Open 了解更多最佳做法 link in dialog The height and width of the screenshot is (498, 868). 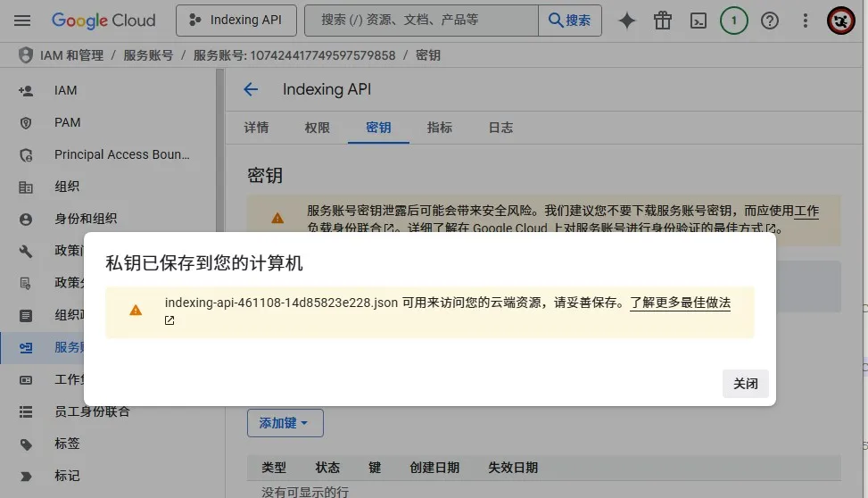681,303
